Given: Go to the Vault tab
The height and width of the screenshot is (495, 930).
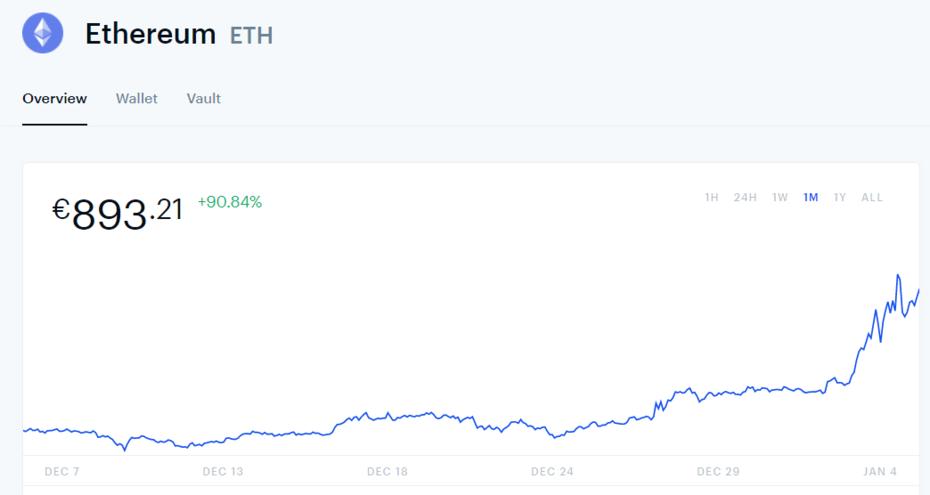Looking at the screenshot, I should pos(204,99).
